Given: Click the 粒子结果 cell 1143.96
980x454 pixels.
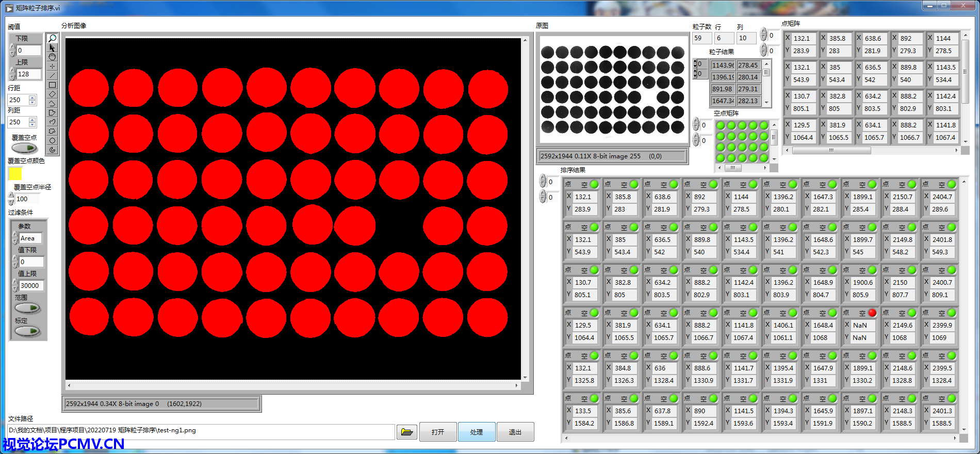Looking at the screenshot, I should pyautogui.click(x=723, y=65).
